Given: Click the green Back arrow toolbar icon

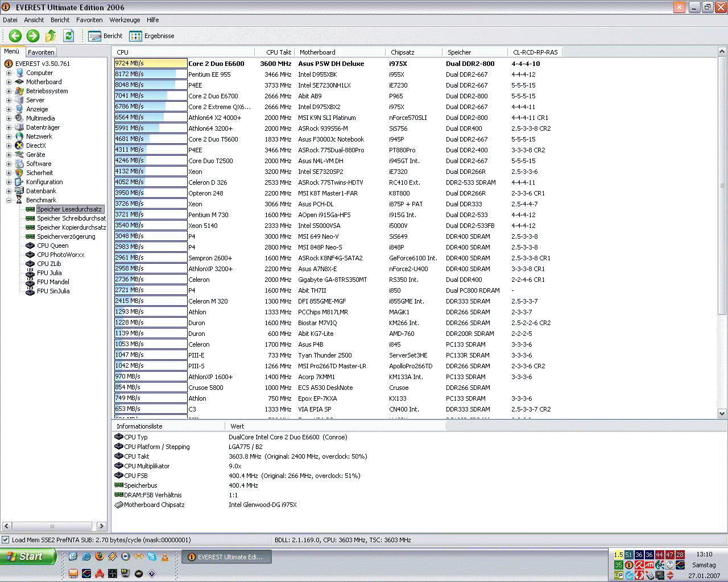Looking at the screenshot, I should [15, 36].
